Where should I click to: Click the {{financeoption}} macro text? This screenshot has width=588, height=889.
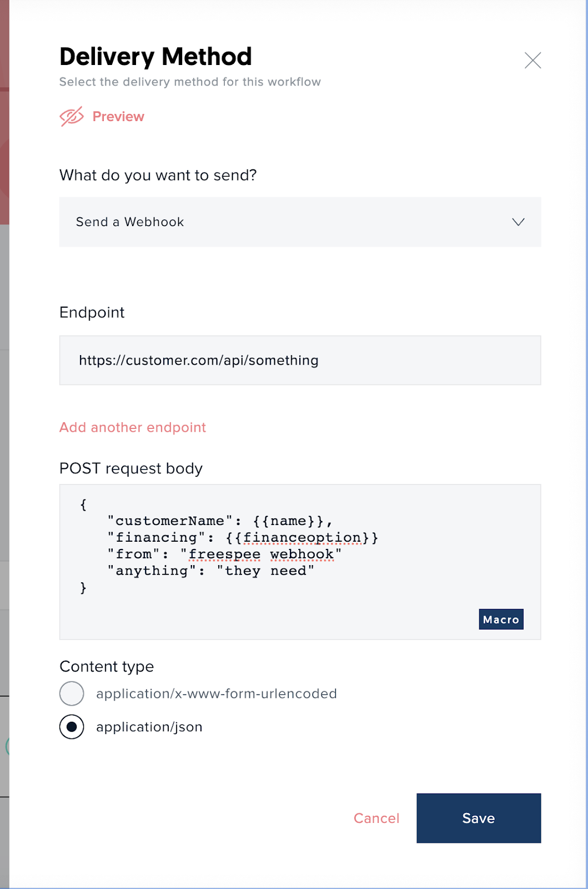point(303,538)
